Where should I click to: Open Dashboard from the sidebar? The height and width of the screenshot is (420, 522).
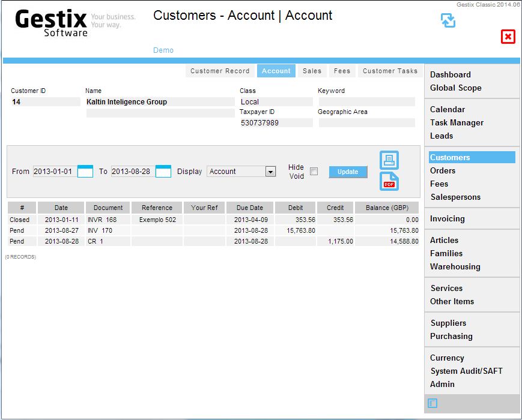point(450,74)
